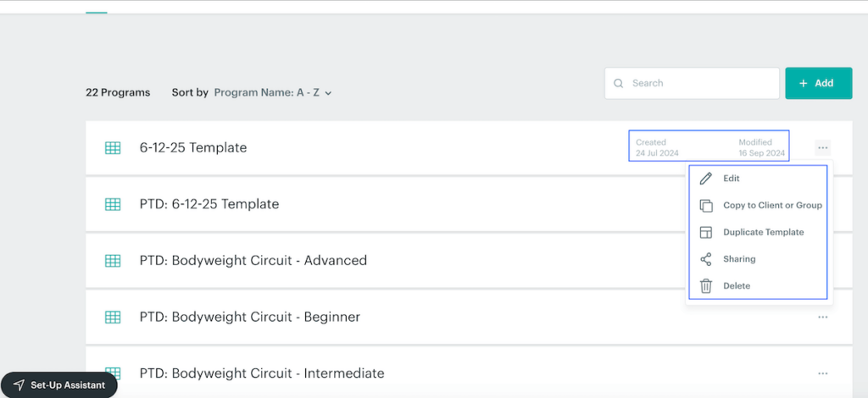Click the green Add button
The width and height of the screenshot is (868, 398).
818,84
